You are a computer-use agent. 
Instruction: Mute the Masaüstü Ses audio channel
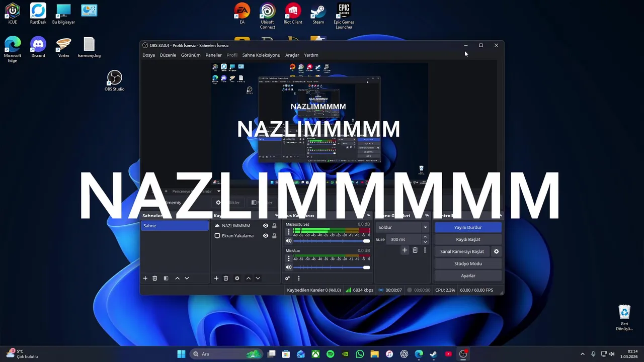click(x=289, y=241)
